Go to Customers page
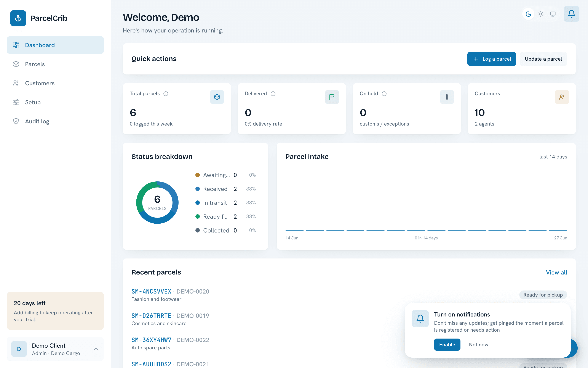This screenshot has width=588, height=368. click(55, 83)
